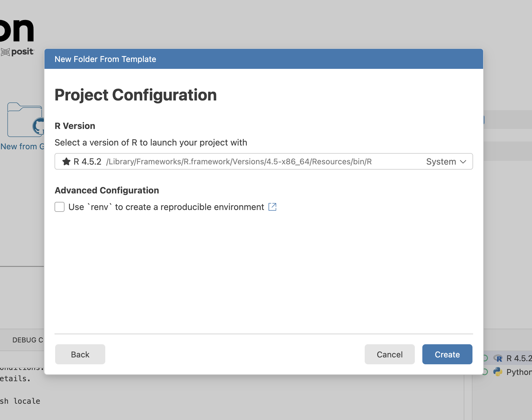Viewport: 532px width, 420px height.
Task: Click the Posit logo
Action: [18, 52]
